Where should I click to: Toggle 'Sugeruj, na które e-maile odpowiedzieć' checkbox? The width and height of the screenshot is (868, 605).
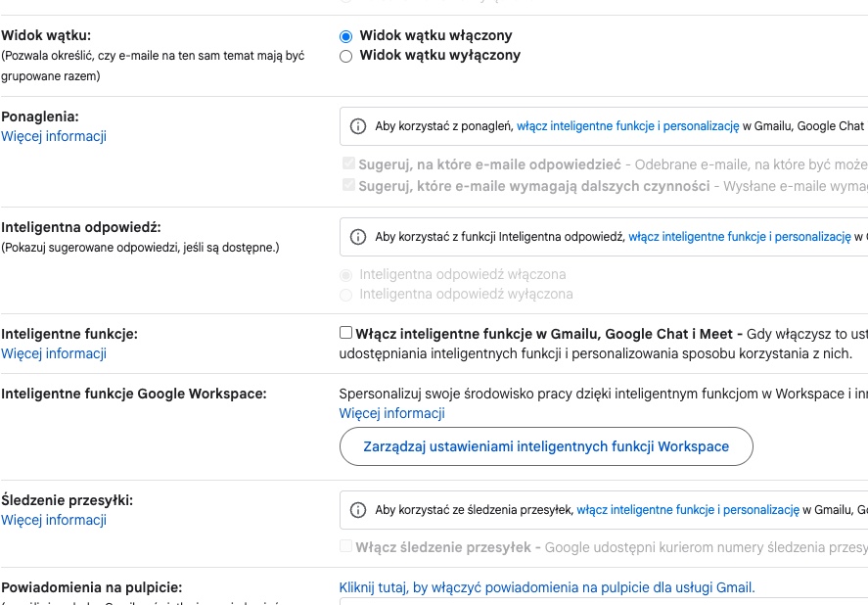(x=348, y=164)
